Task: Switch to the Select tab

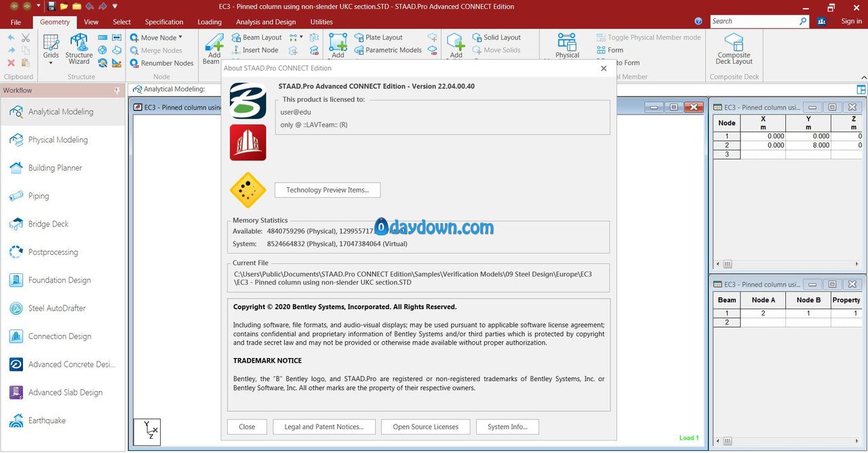Action: point(121,22)
